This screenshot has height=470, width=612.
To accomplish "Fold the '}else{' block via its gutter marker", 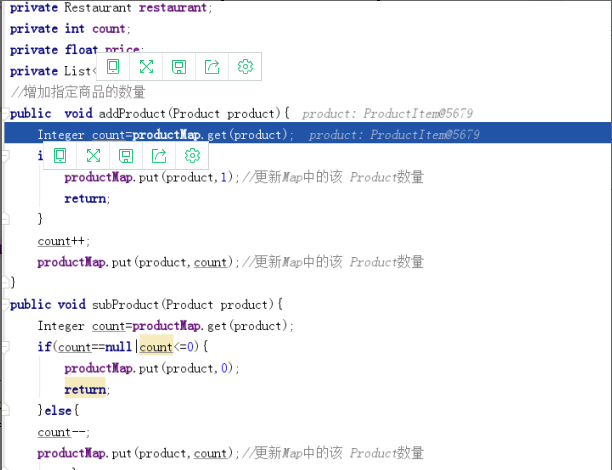I will click(x=5, y=411).
